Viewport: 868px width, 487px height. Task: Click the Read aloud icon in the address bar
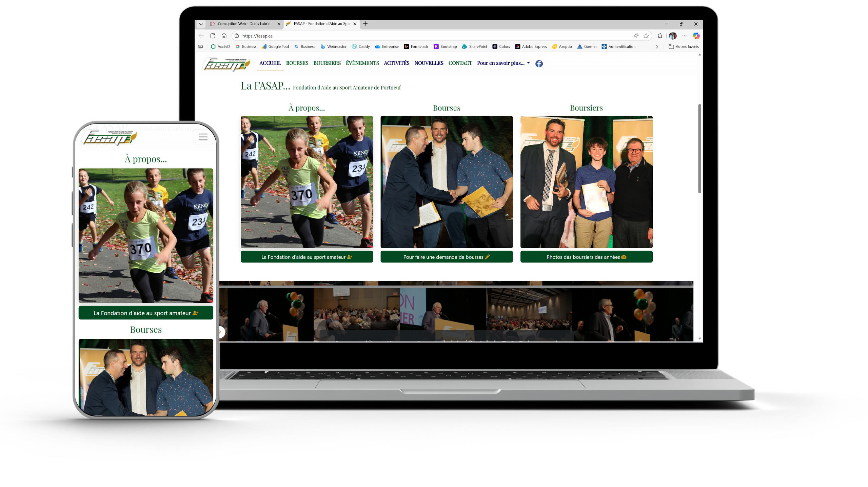[x=636, y=36]
